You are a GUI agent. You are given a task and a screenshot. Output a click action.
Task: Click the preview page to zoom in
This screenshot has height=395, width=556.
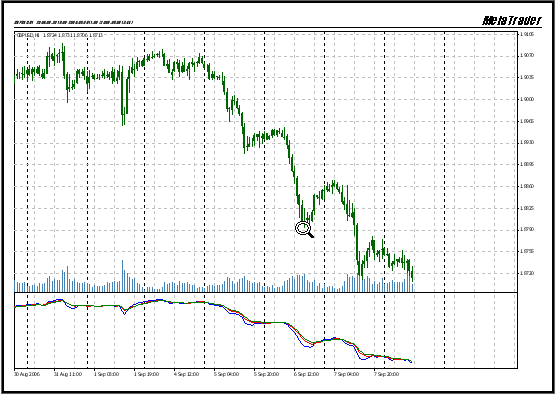click(x=278, y=198)
